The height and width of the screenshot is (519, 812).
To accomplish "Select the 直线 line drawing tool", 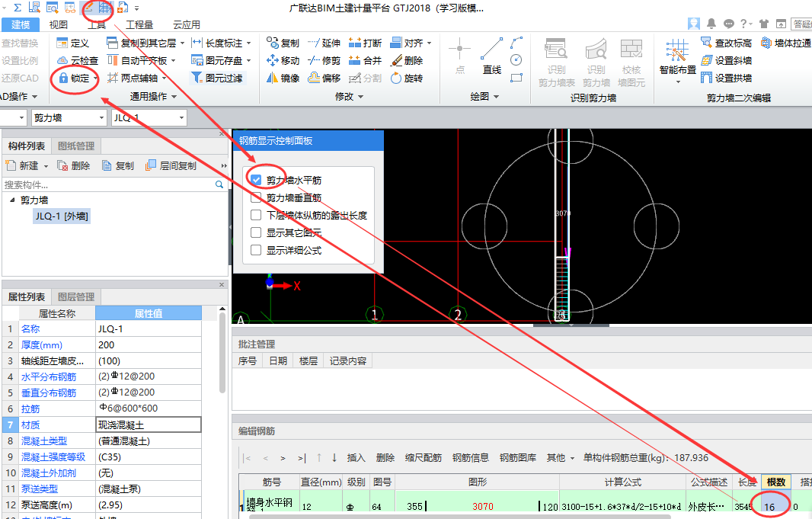I will [x=491, y=56].
